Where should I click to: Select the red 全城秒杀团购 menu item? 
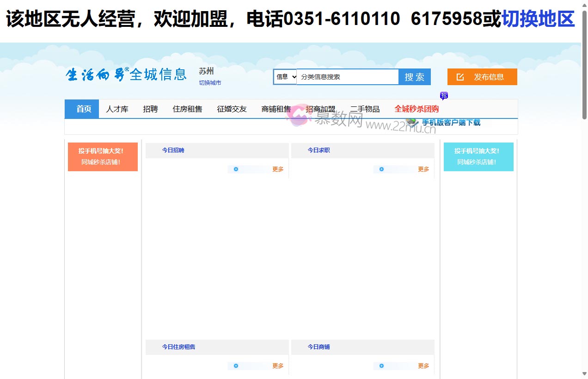coord(417,109)
